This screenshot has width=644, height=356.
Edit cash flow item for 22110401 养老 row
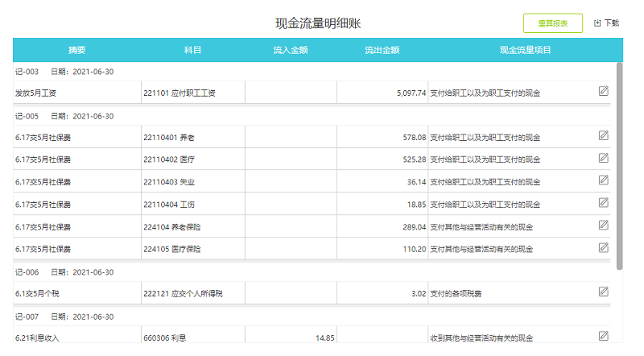click(603, 135)
